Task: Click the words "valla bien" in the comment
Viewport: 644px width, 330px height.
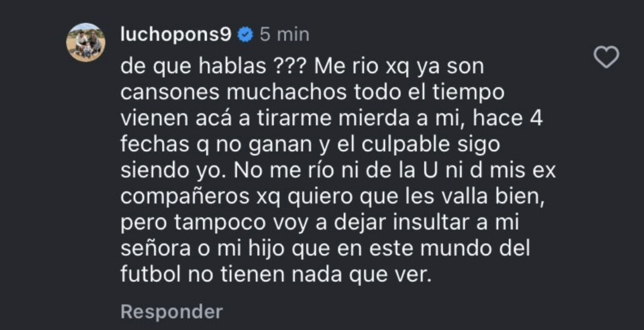Action: (483, 197)
